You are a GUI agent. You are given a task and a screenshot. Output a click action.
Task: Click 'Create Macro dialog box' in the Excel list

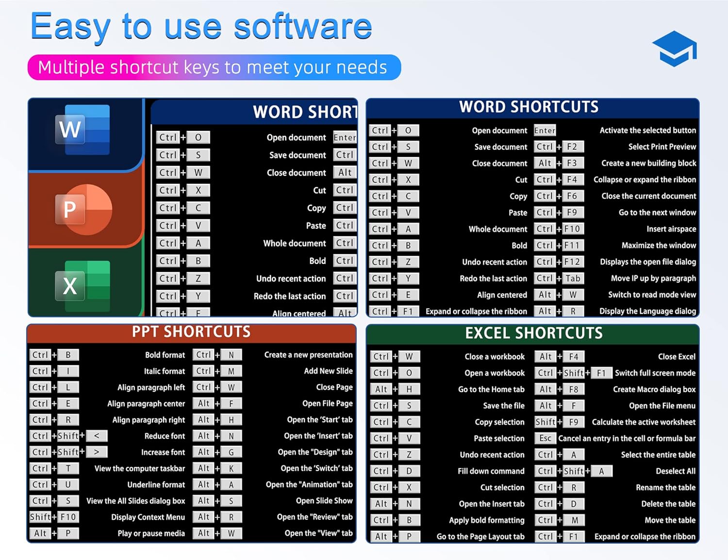[x=654, y=389]
